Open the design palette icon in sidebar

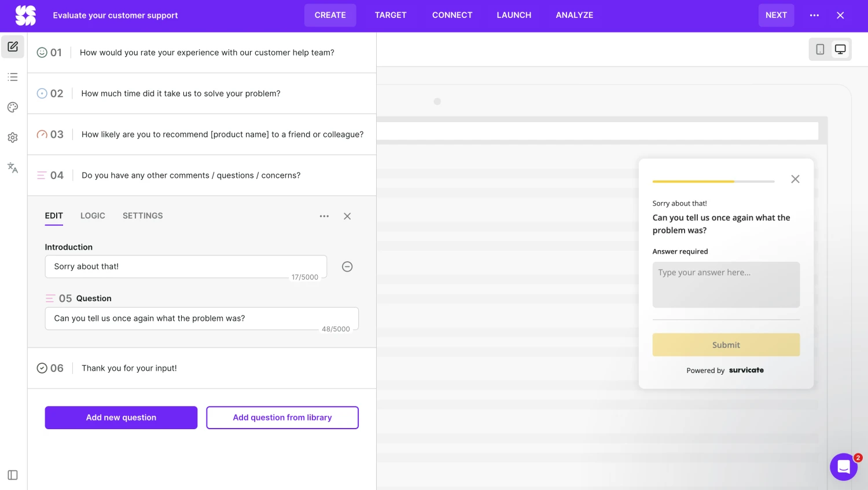(x=13, y=107)
